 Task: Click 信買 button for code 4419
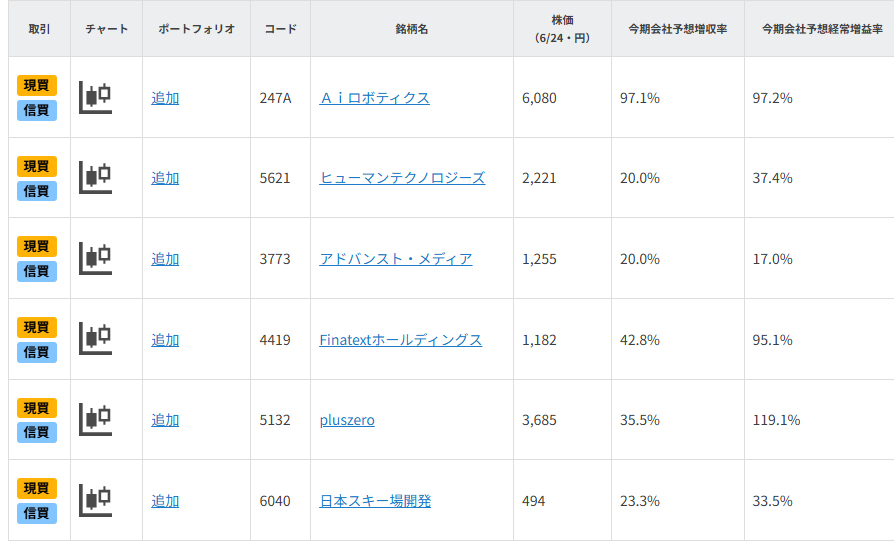(36, 352)
